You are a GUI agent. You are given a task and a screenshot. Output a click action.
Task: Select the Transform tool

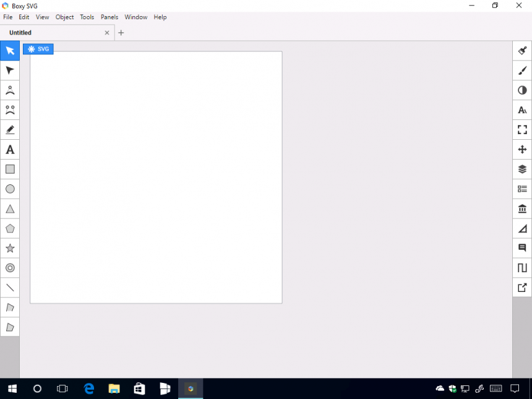(10, 71)
